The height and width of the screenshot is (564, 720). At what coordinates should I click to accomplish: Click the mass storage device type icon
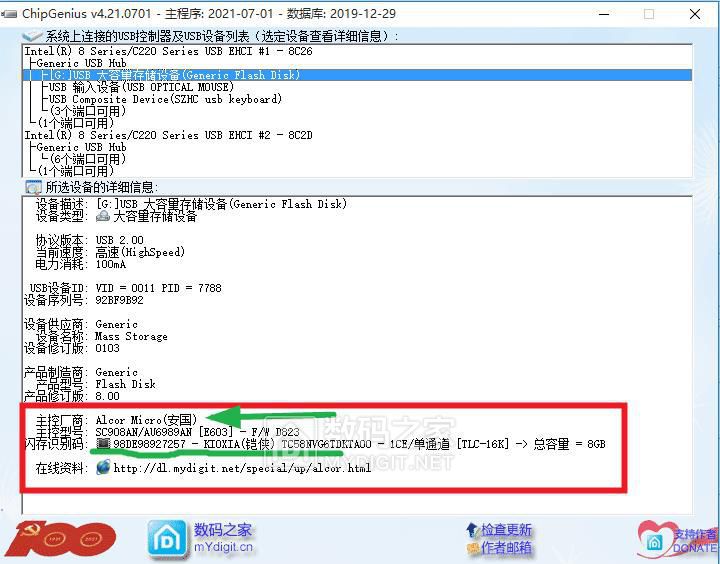tap(103, 216)
